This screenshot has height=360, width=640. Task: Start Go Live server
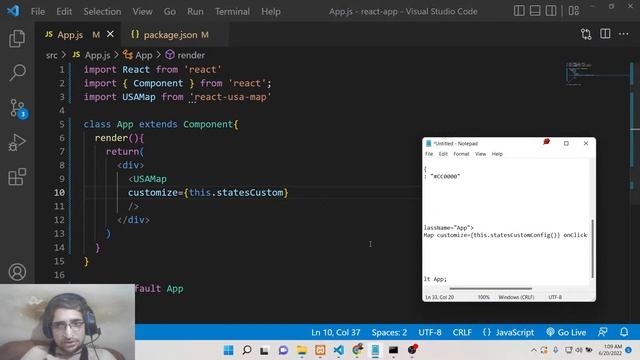566,332
